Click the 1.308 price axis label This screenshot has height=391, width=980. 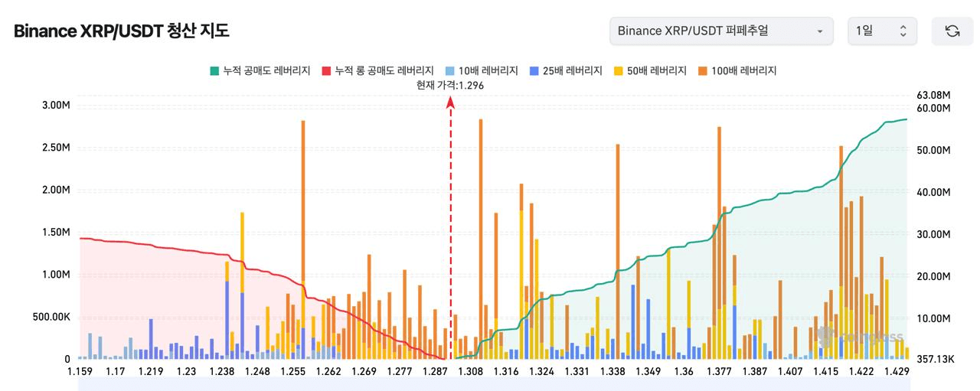click(470, 371)
